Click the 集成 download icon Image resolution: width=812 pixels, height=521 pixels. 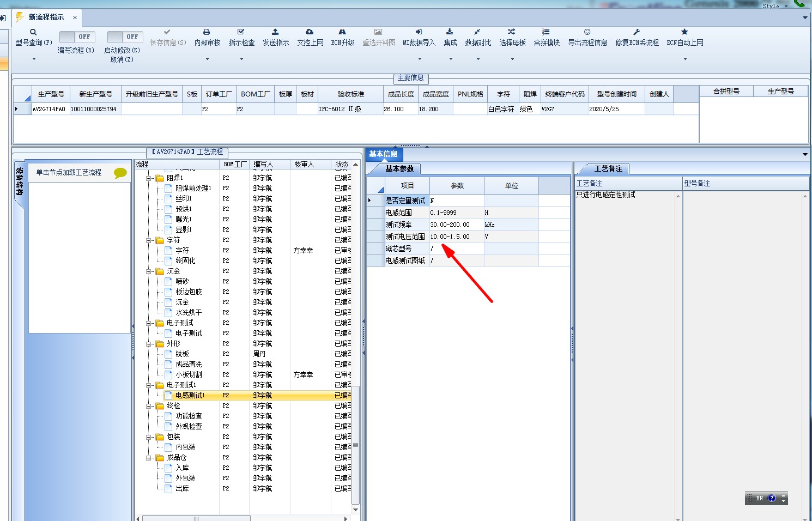click(x=450, y=32)
